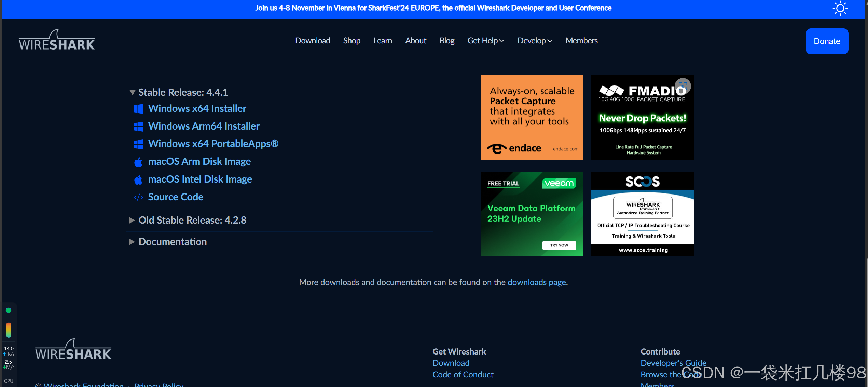Download the macOS Arm Disk Image
The width and height of the screenshot is (868, 387).
click(x=199, y=162)
